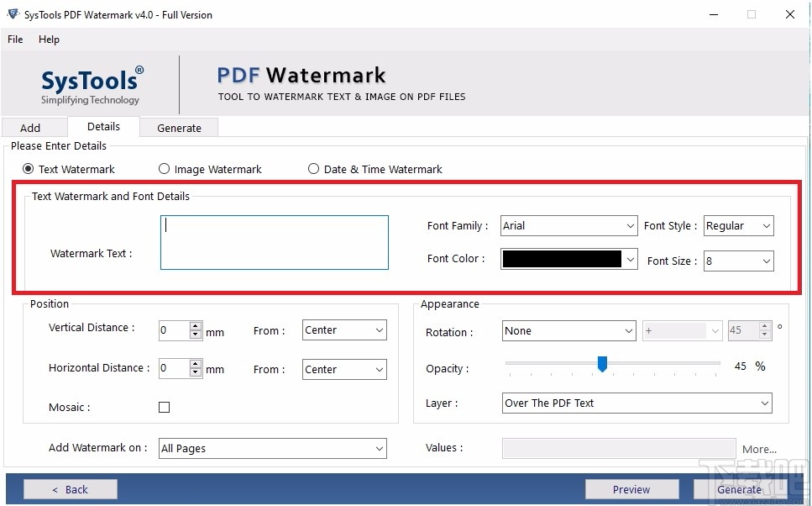The image size is (812, 506).
Task: Click the Preview button
Action: tap(632, 489)
